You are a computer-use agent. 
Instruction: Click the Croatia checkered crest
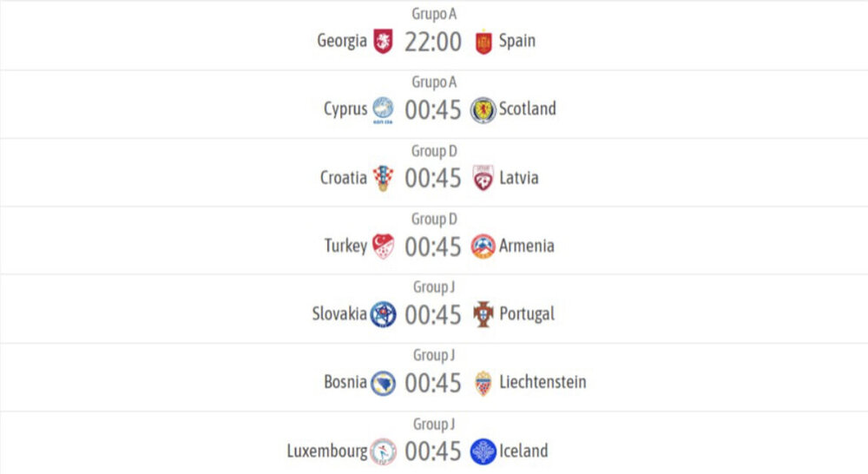click(383, 178)
